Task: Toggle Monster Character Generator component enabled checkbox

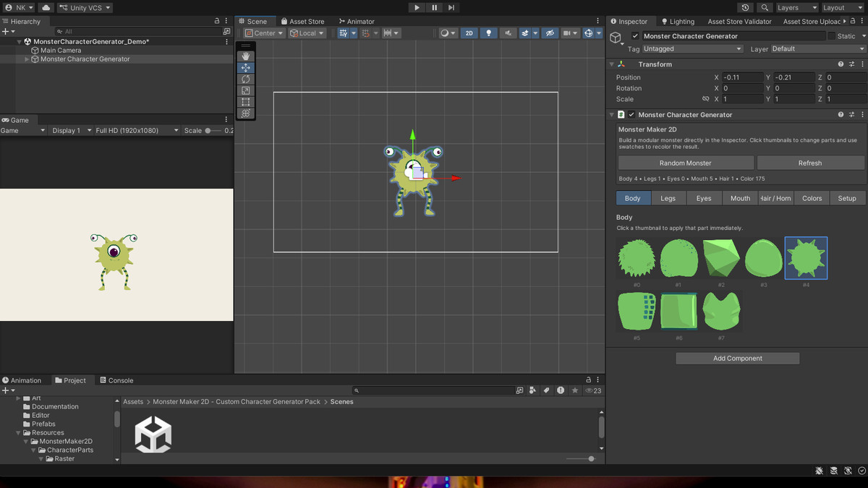Action: 631,114
